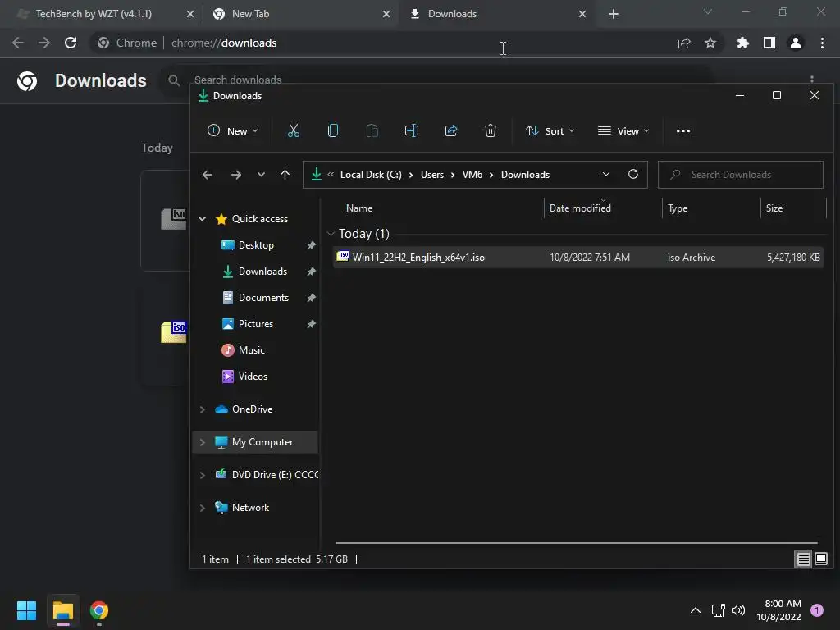The image size is (840, 630).
Task: Click Local Disk (C:) in breadcrumb
Action: [371, 175]
